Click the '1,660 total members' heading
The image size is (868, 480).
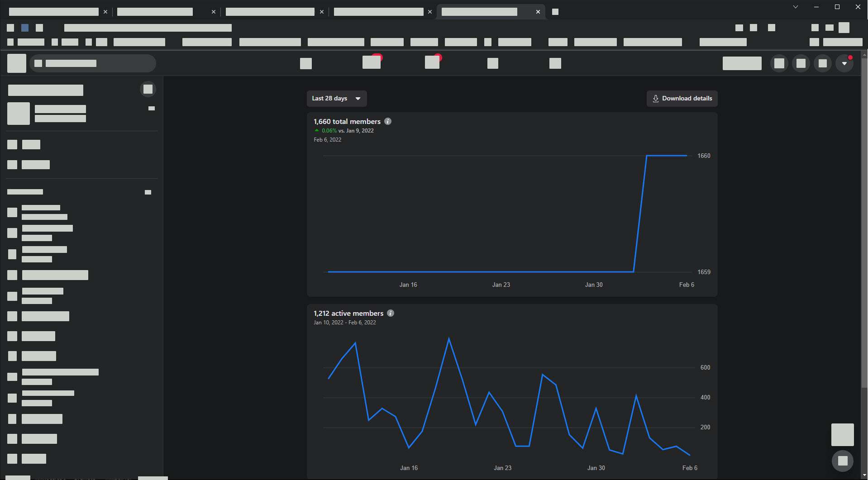(347, 121)
